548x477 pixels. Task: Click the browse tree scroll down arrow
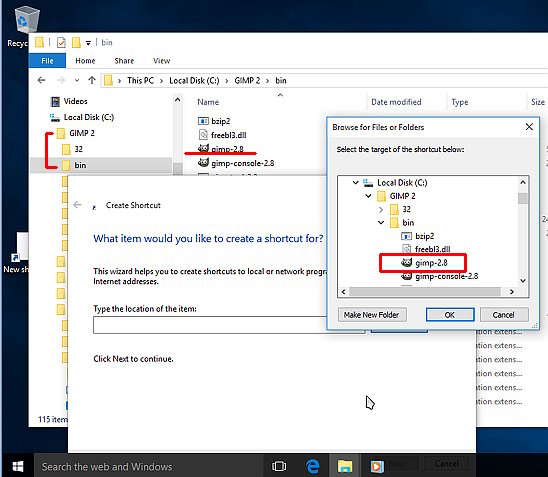tap(523, 281)
